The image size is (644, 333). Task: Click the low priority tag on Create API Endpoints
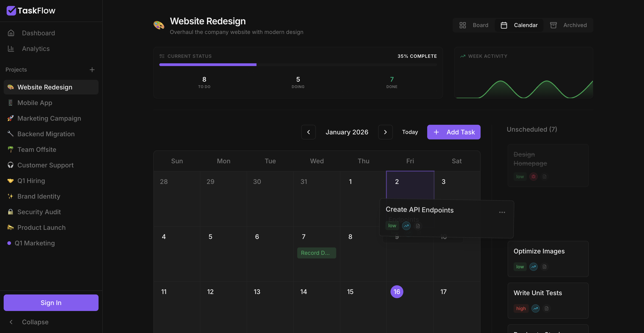[x=392, y=226]
